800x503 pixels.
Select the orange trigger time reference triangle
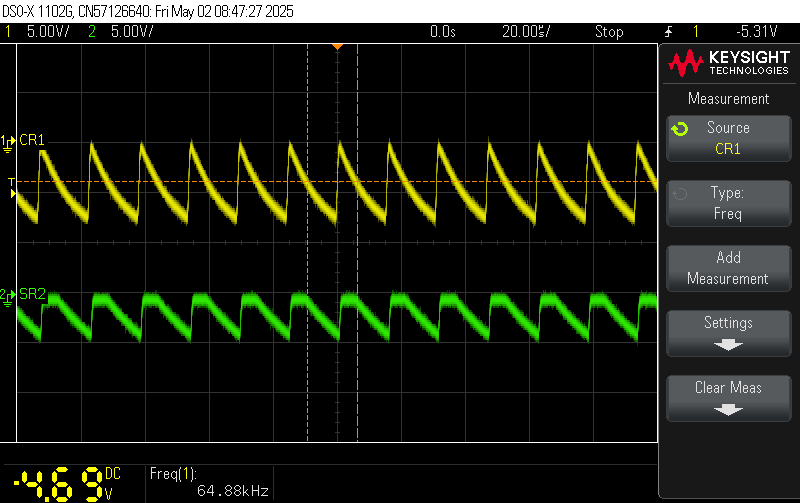337,47
